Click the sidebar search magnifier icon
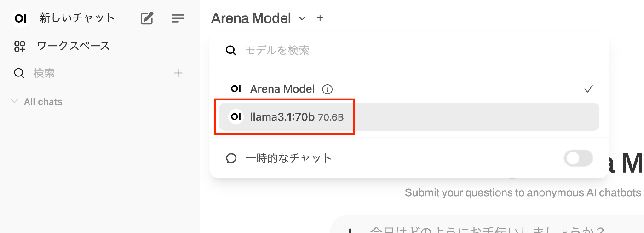 (19, 73)
